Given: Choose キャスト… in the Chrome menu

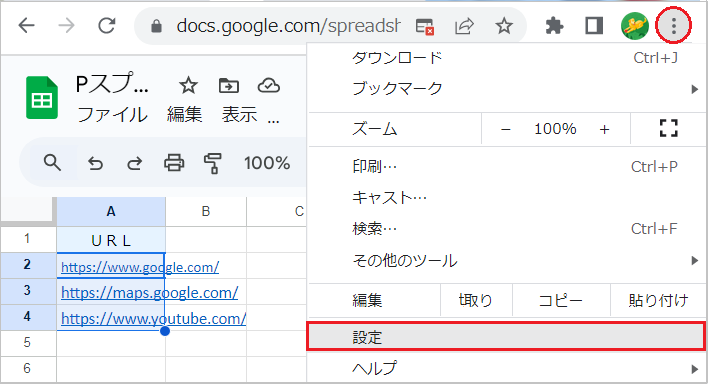Looking at the screenshot, I should 506,198.
